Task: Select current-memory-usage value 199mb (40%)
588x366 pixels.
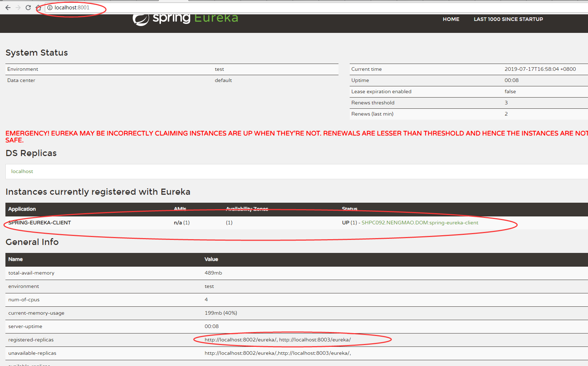Action: (x=221, y=313)
